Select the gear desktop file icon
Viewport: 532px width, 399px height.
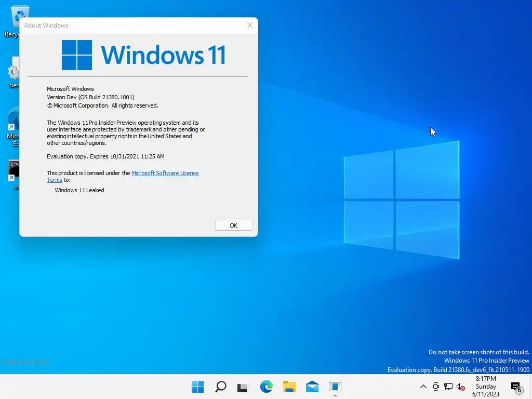point(14,72)
